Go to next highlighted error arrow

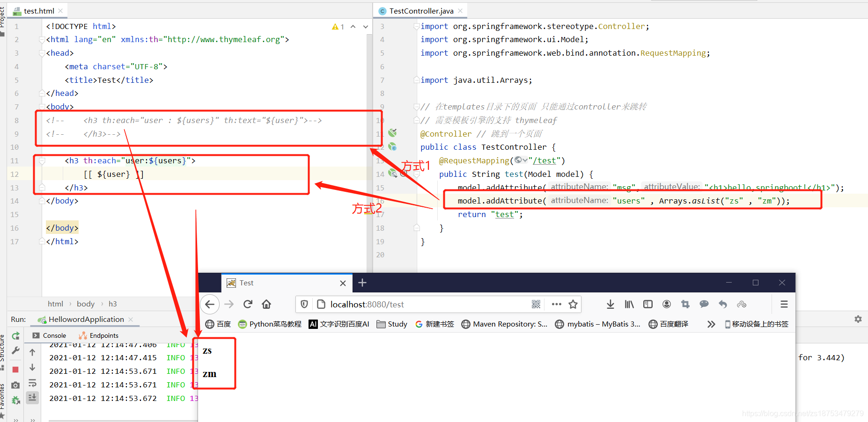click(x=366, y=27)
